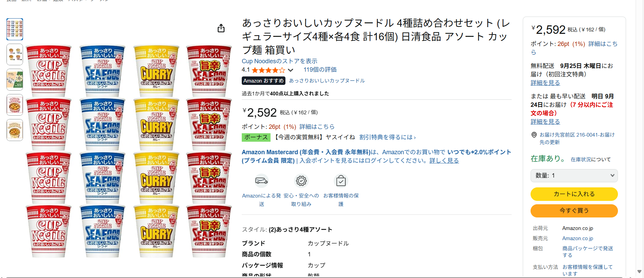
Task: Open the 119個の評価 reviews link
Action: tap(320, 70)
